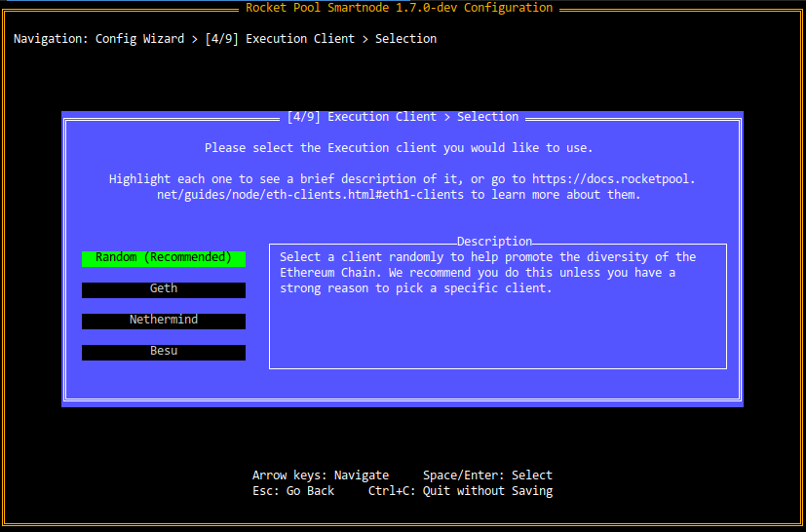The width and height of the screenshot is (806, 532).
Task: Click the Space/Enter: Select hint
Action: click(487, 475)
